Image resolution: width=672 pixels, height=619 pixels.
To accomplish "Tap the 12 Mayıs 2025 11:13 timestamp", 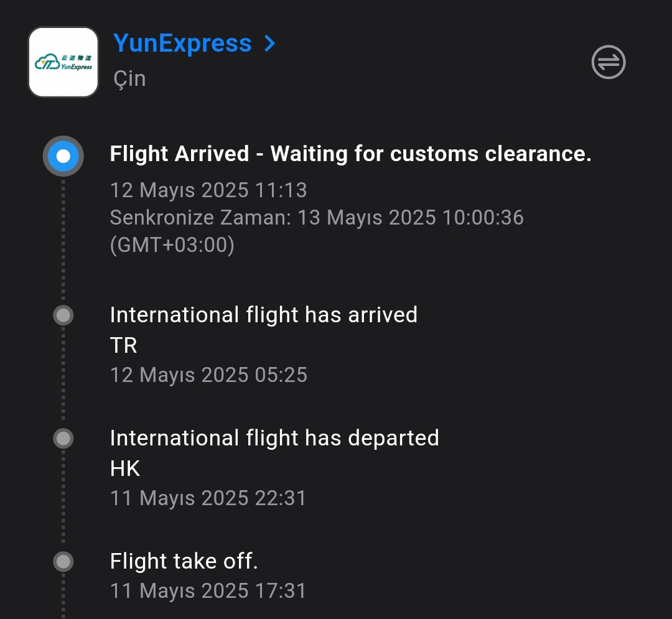I will 208,190.
